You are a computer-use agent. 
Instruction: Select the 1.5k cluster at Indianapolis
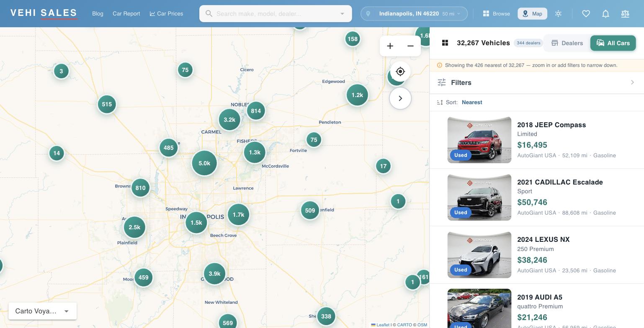pos(196,223)
